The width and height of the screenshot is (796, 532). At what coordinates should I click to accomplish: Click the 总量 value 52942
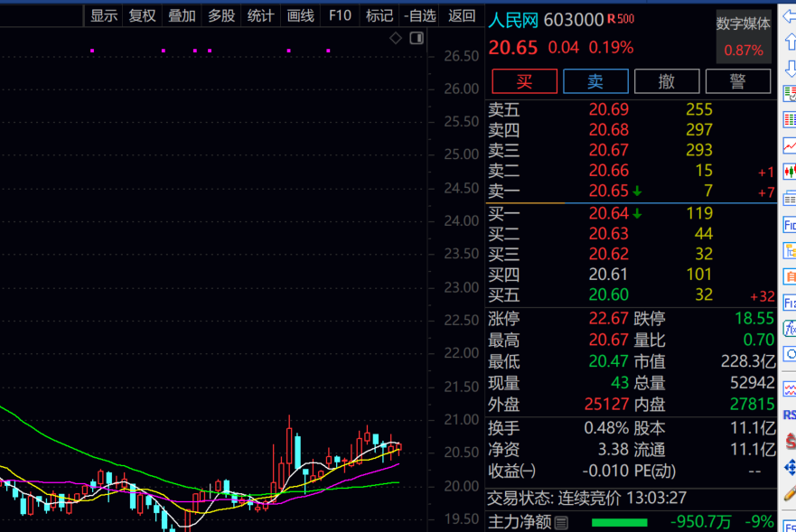[753, 383]
